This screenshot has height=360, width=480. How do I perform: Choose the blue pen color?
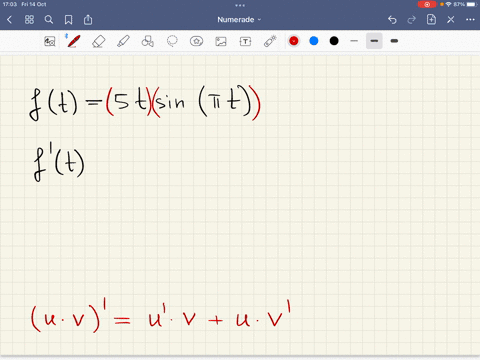314,41
